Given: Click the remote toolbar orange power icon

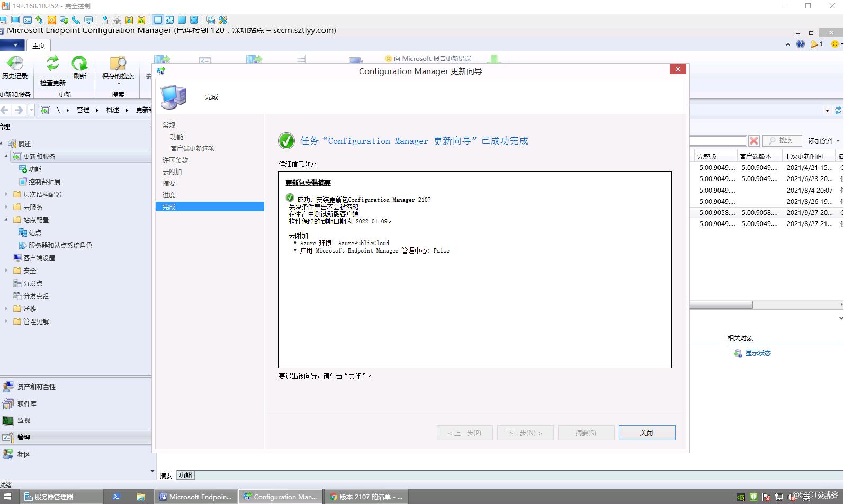Looking at the screenshot, I should coord(52,20).
